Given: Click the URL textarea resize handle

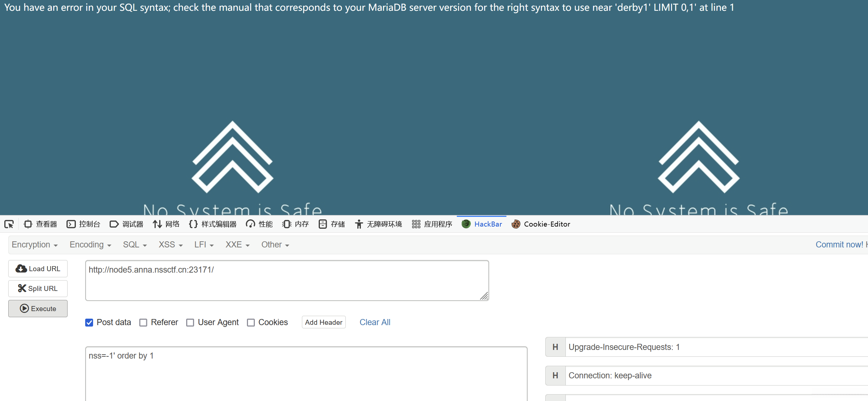Looking at the screenshot, I should (x=484, y=296).
